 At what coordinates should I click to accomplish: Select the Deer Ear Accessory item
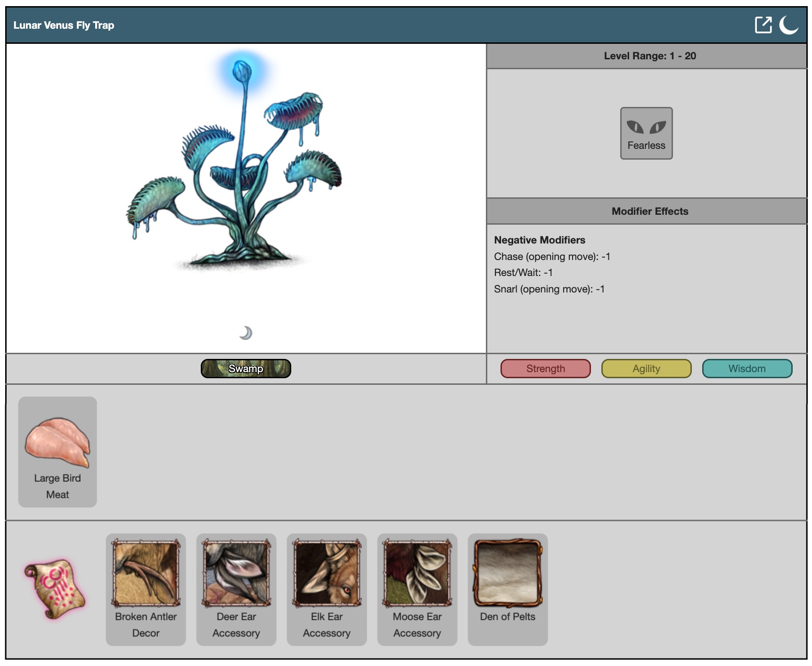point(236,589)
